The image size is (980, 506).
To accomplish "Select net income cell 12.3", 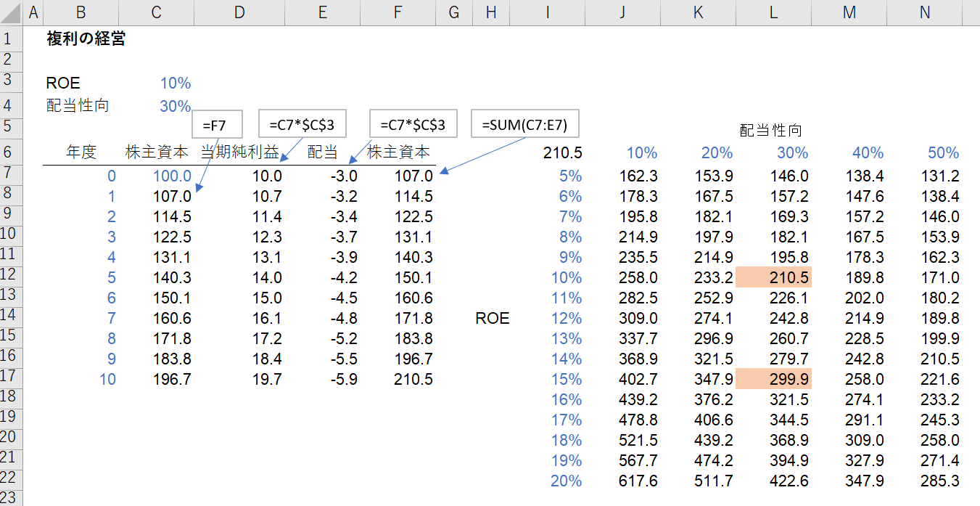I will (267, 236).
